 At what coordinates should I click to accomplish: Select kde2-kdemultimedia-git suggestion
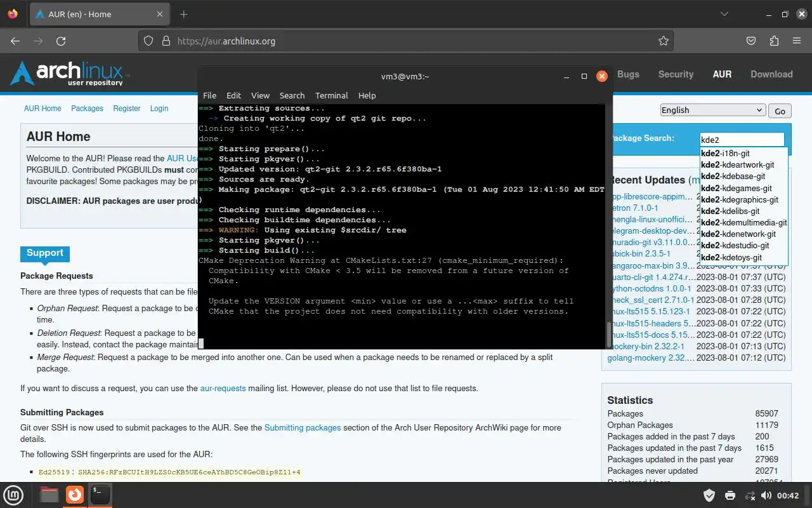pyautogui.click(x=743, y=222)
